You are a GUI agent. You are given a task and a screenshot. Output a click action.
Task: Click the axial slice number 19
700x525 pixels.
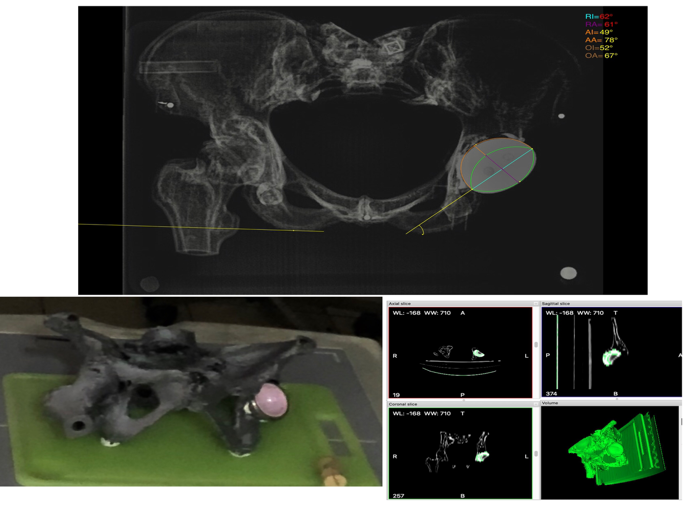point(396,395)
